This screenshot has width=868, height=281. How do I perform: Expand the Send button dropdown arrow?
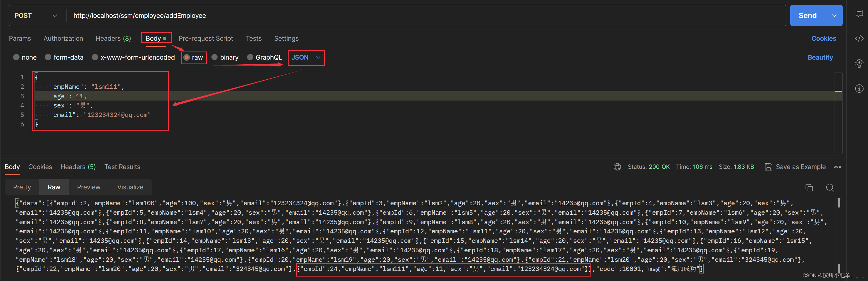click(x=834, y=16)
